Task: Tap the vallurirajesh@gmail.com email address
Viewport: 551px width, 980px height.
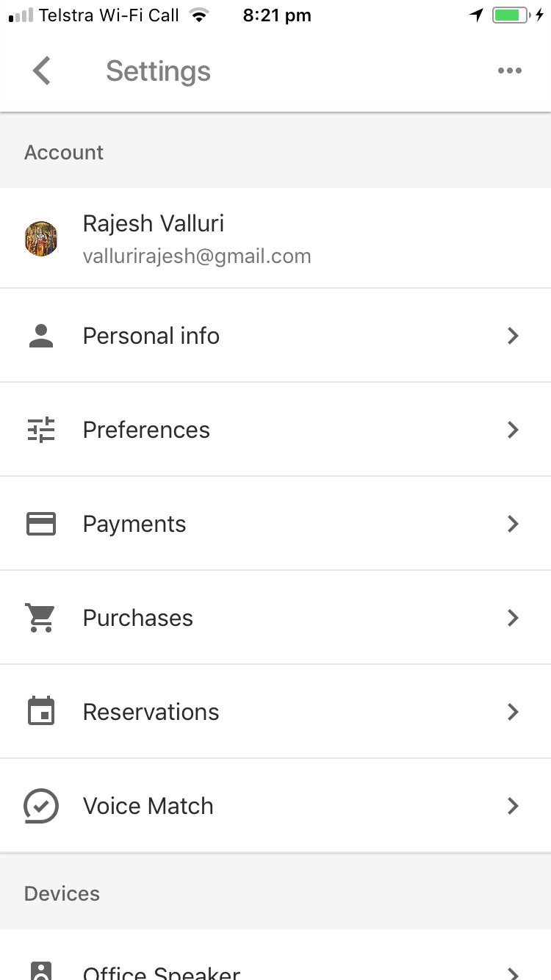Action: pyautogui.click(x=197, y=256)
